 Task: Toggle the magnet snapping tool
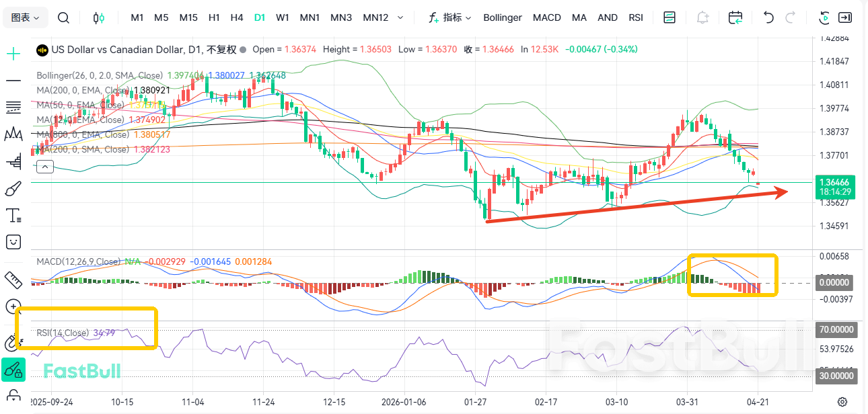(x=13, y=341)
